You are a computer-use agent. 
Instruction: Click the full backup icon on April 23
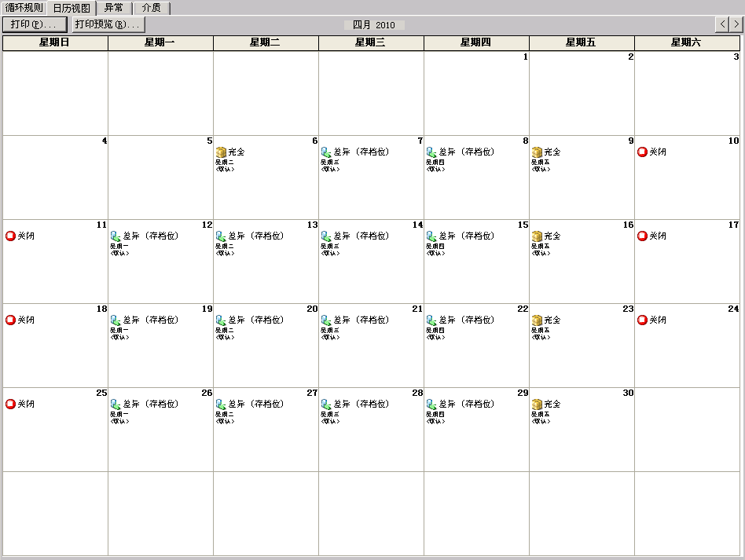tap(537, 320)
